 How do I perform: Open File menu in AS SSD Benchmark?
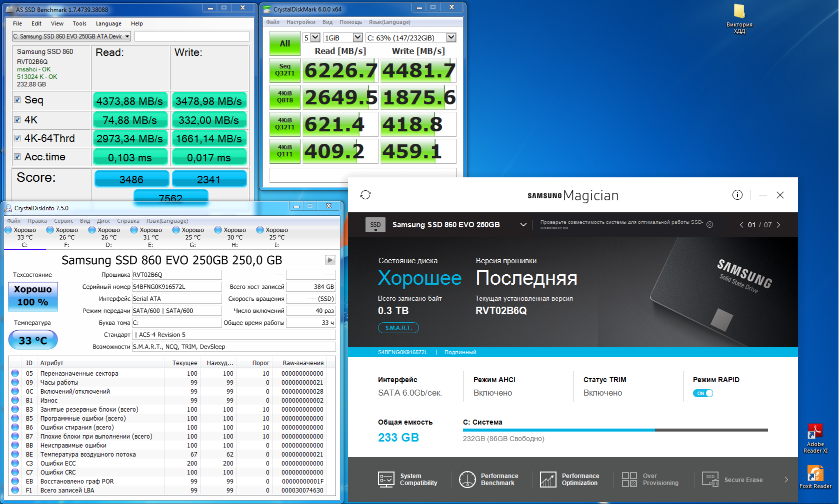tap(17, 23)
